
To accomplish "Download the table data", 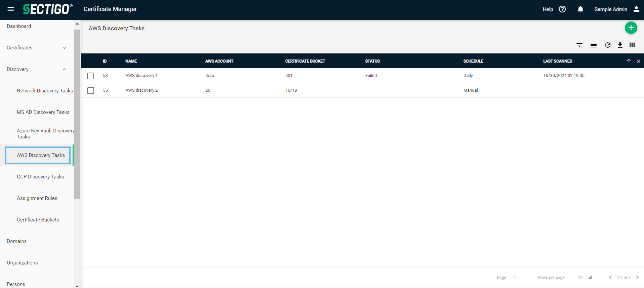I will pos(620,45).
